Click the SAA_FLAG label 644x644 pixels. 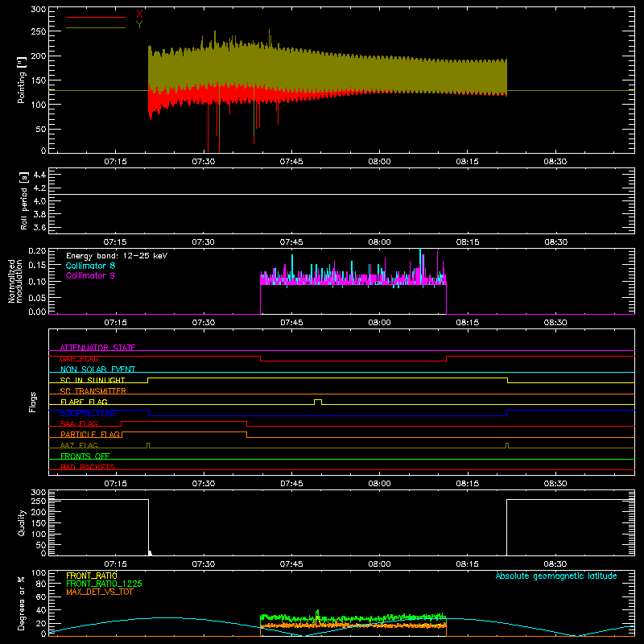79,423
